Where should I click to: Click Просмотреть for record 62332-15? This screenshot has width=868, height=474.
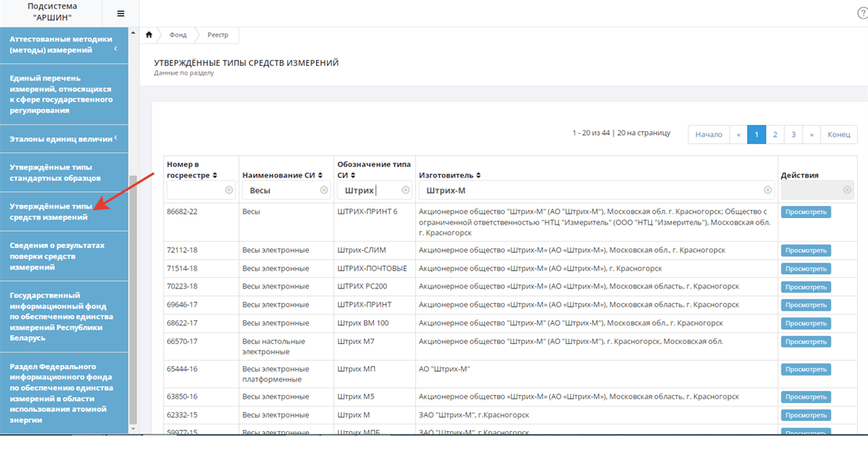pos(805,416)
